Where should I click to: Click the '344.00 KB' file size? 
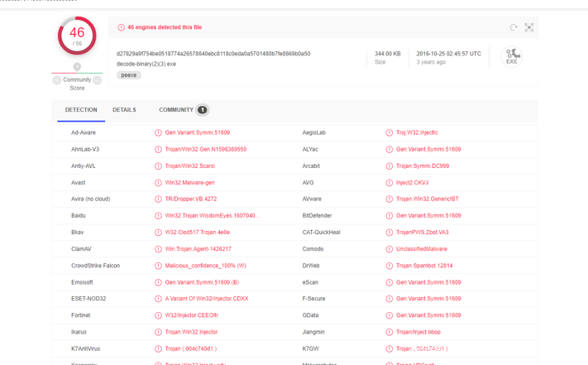pos(387,54)
